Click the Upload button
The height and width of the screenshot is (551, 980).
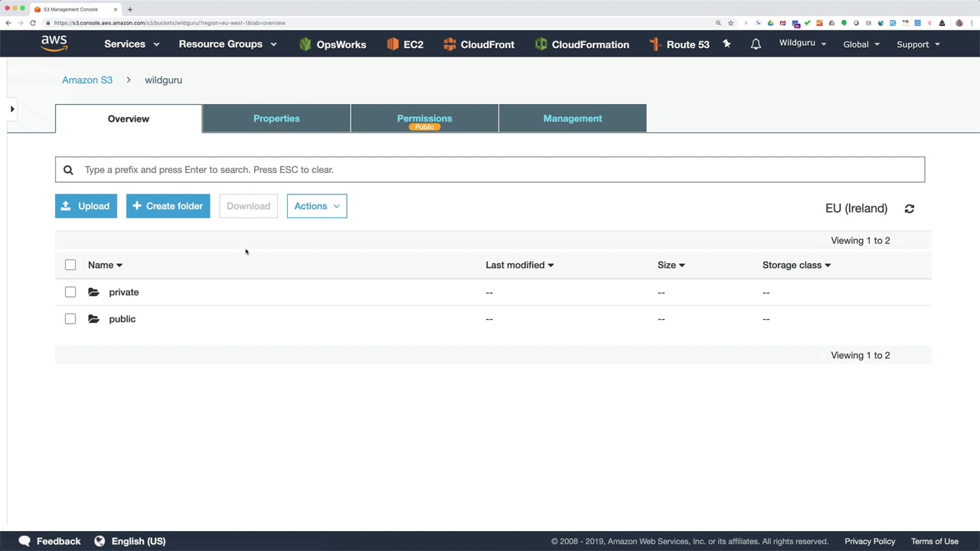[86, 206]
